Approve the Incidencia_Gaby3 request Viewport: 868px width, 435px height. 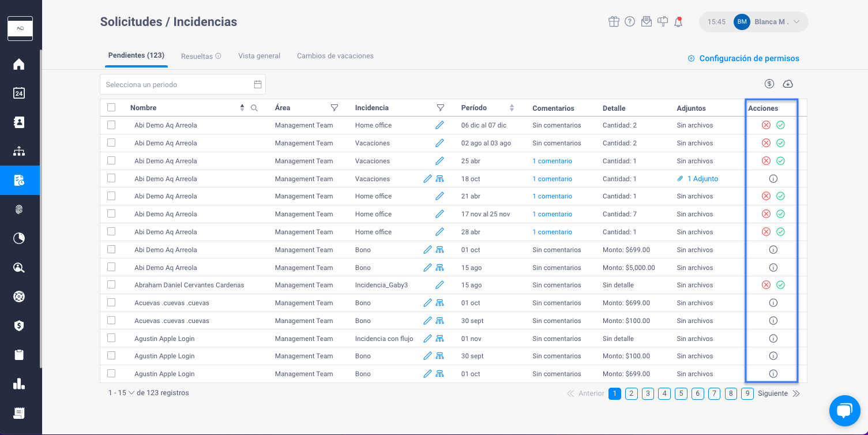pyautogui.click(x=780, y=285)
